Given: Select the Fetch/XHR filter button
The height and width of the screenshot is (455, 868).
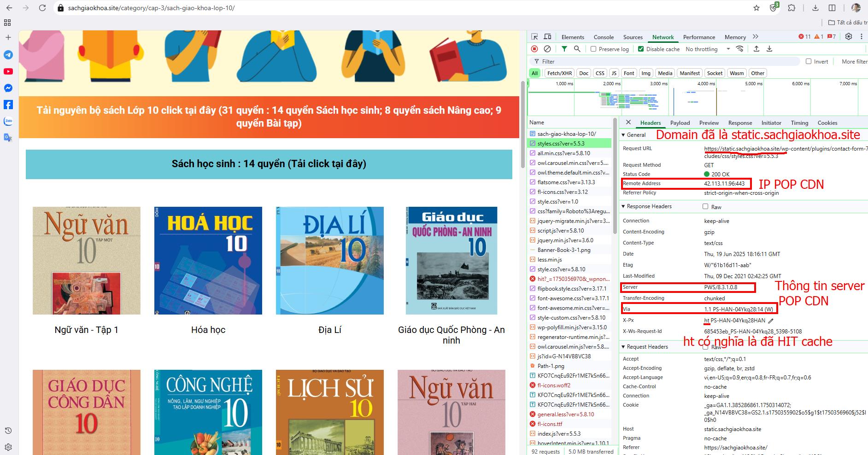Looking at the screenshot, I should click(x=559, y=73).
